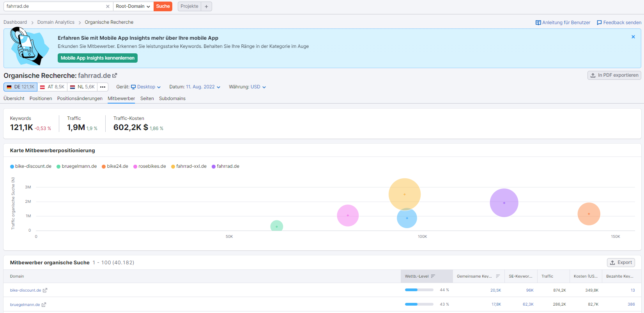The height and width of the screenshot is (313, 644).
Task: Click 96K SE keywords value
Action: tap(530, 290)
